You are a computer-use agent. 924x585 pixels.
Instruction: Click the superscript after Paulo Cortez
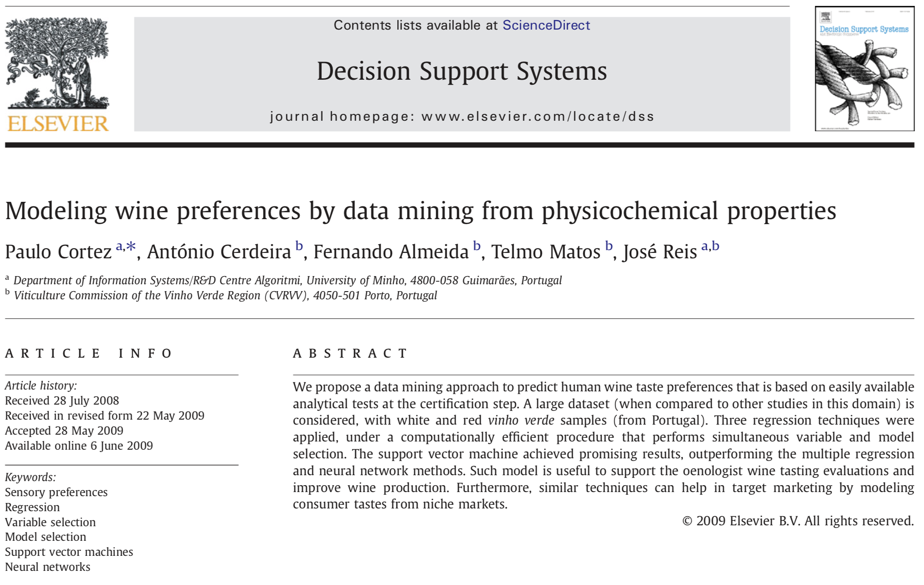[x=126, y=247]
